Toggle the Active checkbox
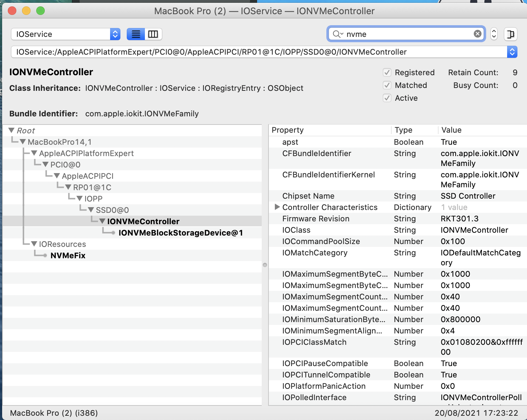Image resolution: width=527 pixels, height=420 pixels. coord(387,98)
